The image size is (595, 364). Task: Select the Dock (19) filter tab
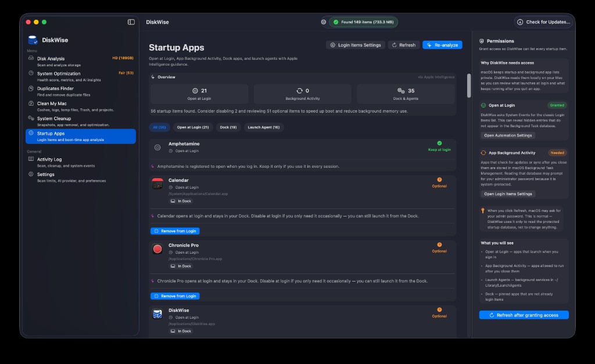click(228, 127)
